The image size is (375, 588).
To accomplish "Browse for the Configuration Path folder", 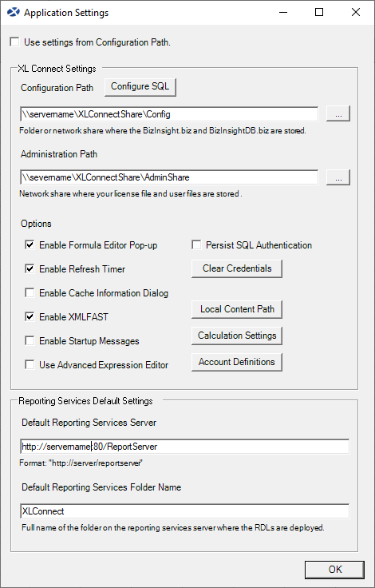I will click(x=338, y=114).
